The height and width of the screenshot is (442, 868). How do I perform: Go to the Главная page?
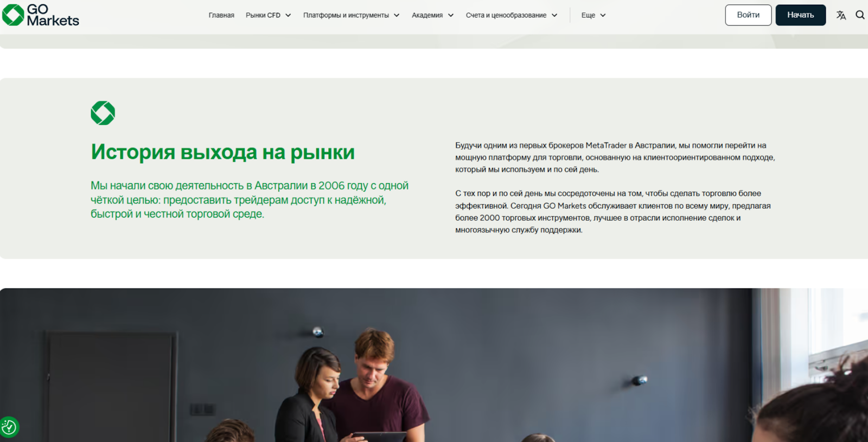point(221,15)
